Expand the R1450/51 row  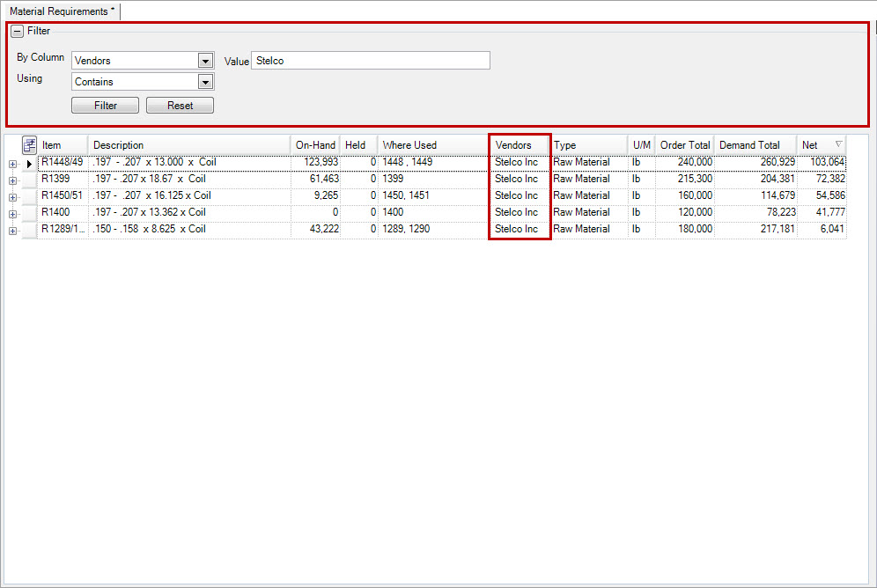pos(12,197)
